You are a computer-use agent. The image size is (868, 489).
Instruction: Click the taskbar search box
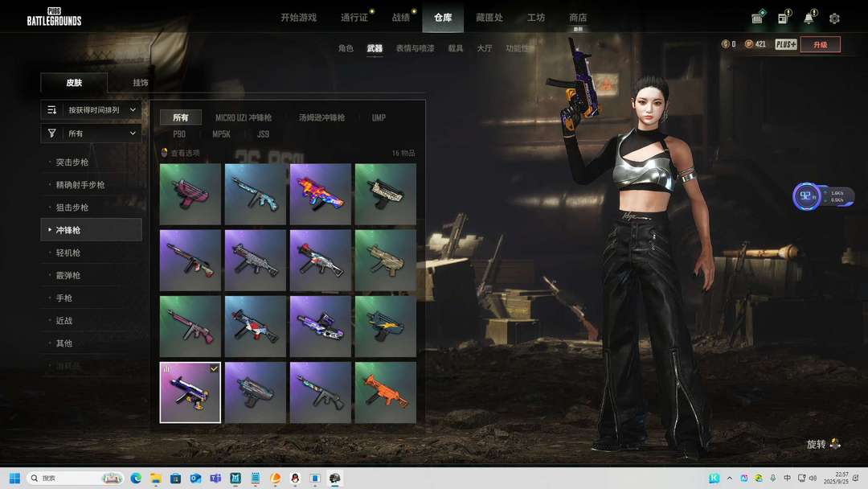pos(76,478)
